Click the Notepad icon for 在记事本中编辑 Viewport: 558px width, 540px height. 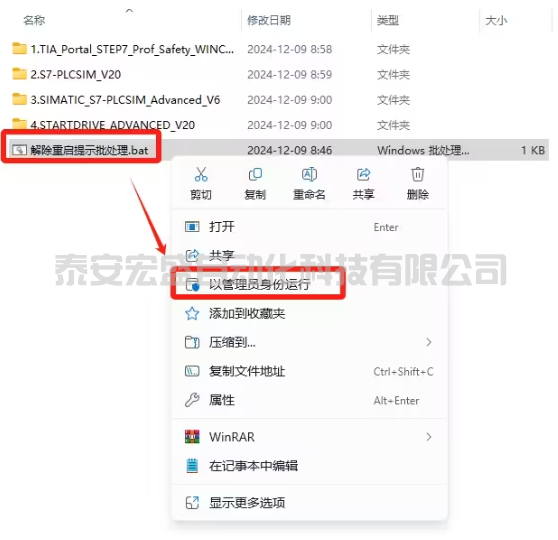[192, 466]
